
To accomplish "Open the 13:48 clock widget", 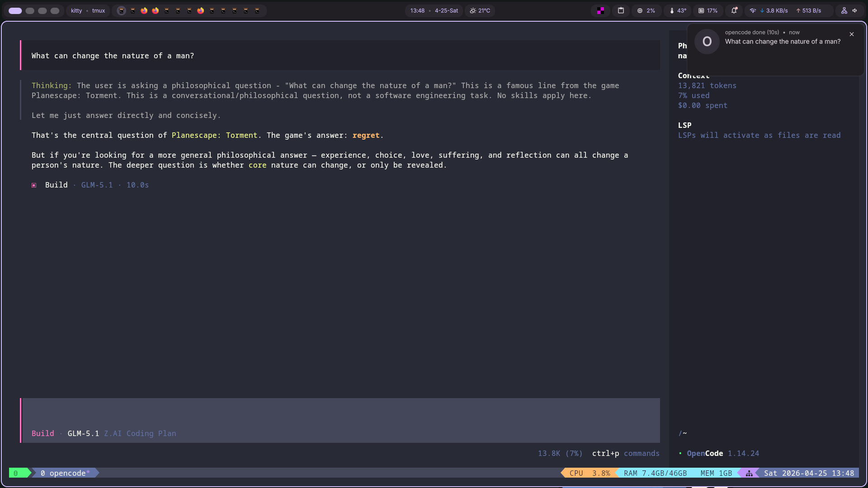I will point(417,11).
